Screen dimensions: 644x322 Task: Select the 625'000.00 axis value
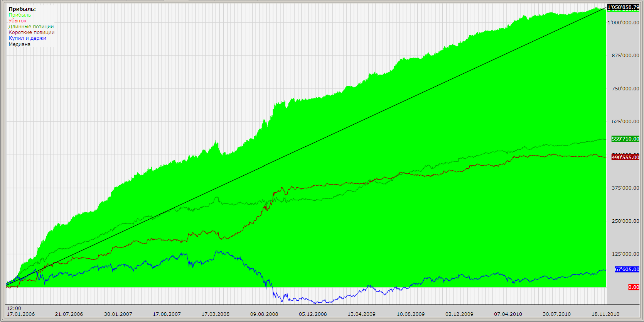(x=625, y=121)
